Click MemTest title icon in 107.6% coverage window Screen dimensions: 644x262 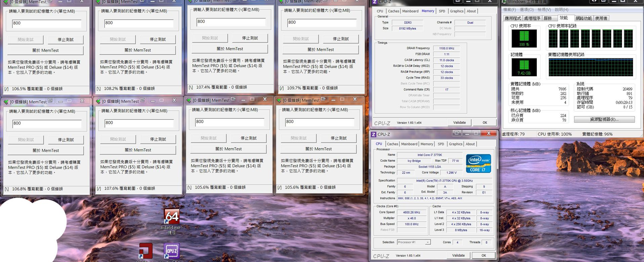pos(98,101)
